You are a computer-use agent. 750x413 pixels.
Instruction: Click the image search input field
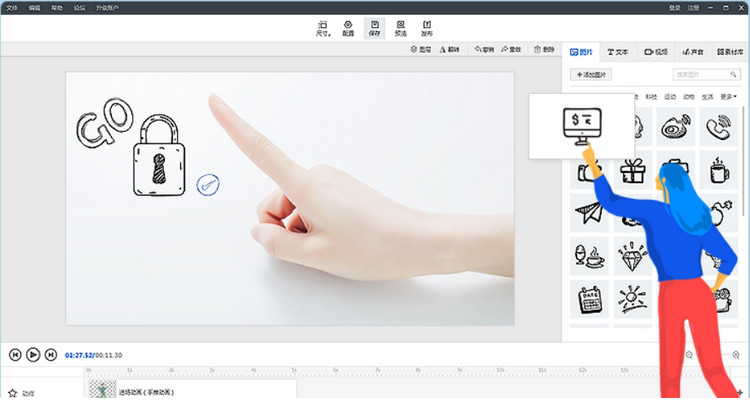point(706,75)
